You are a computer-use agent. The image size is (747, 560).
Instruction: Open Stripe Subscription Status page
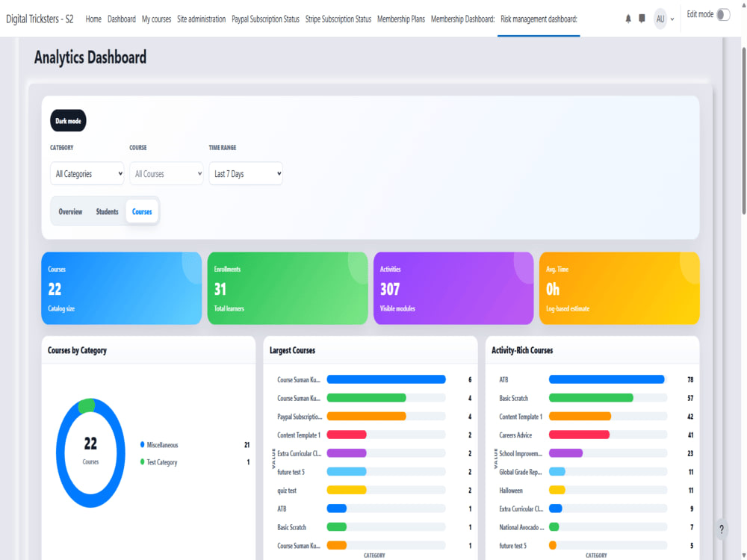click(338, 19)
